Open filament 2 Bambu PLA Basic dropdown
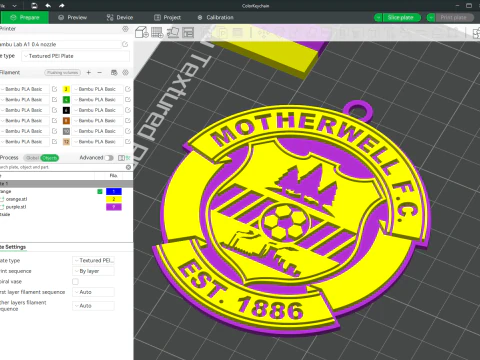The image size is (480, 360). [x=98, y=89]
